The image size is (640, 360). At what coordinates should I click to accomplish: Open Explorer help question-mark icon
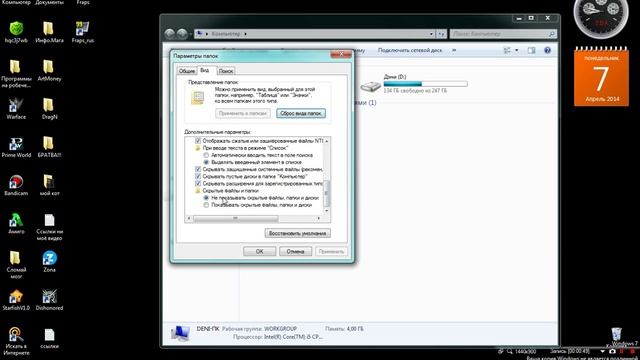pos(547,50)
